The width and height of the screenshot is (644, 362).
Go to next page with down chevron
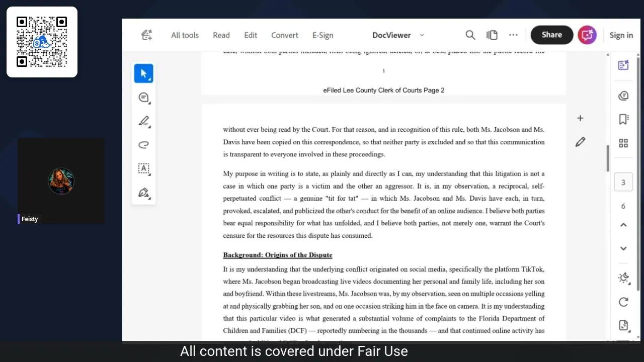[x=623, y=248]
